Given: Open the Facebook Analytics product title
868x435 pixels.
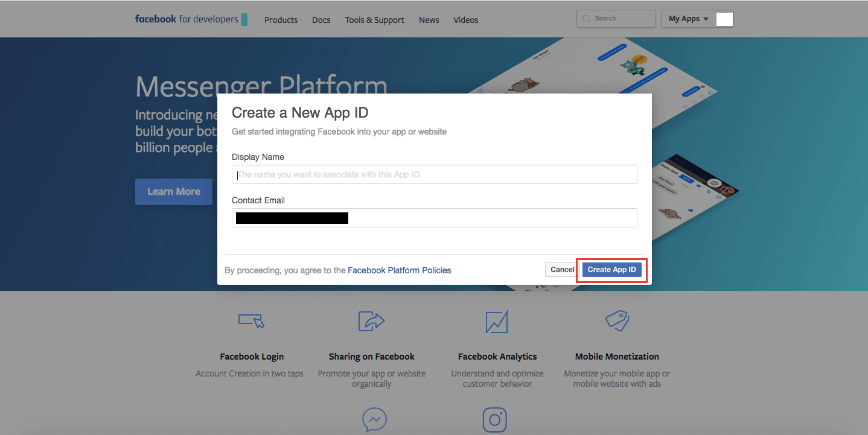Looking at the screenshot, I should pyautogui.click(x=497, y=357).
